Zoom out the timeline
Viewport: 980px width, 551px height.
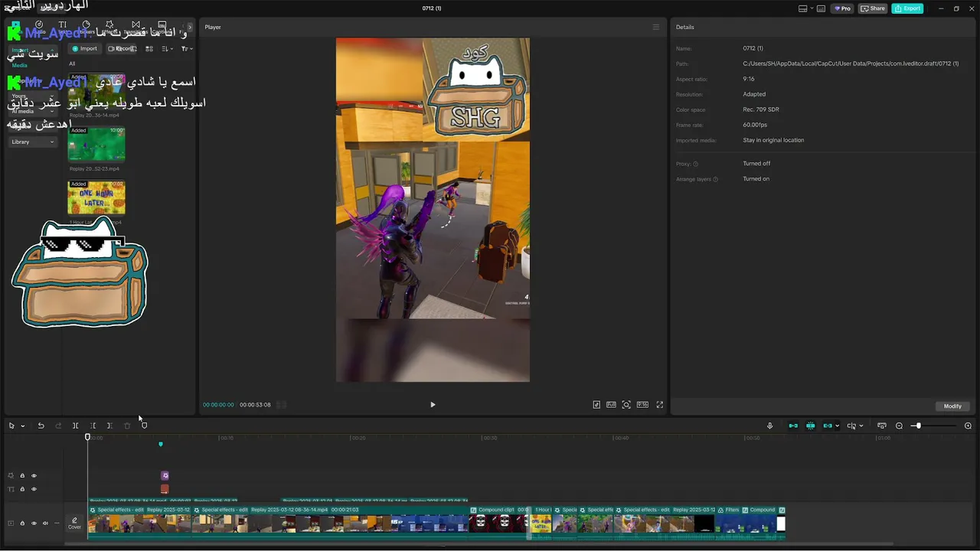[x=899, y=425]
